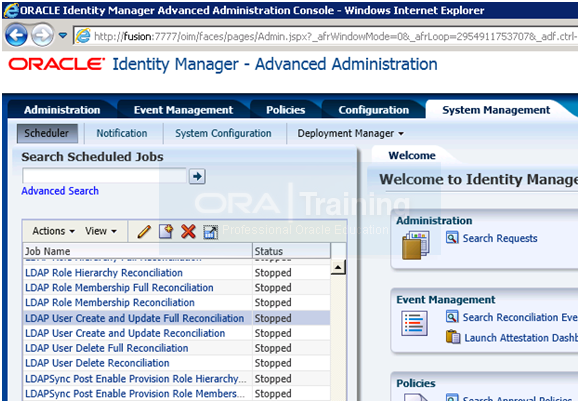The height and width of the screenshot is (403, 580).
Task: Click Stopped status of LDAP User Delete Reconciliation
Action: [x=273, y=363]
